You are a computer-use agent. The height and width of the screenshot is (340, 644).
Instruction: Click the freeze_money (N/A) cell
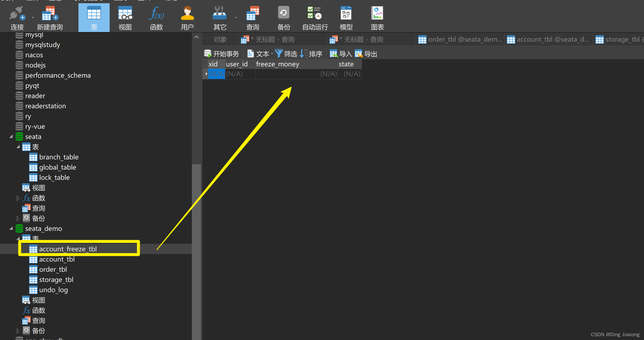click(x=297, y=74)
